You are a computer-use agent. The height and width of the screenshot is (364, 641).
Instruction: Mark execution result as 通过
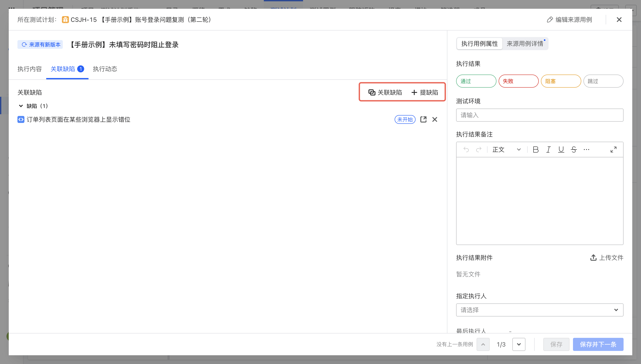click(x=476, y=81)
